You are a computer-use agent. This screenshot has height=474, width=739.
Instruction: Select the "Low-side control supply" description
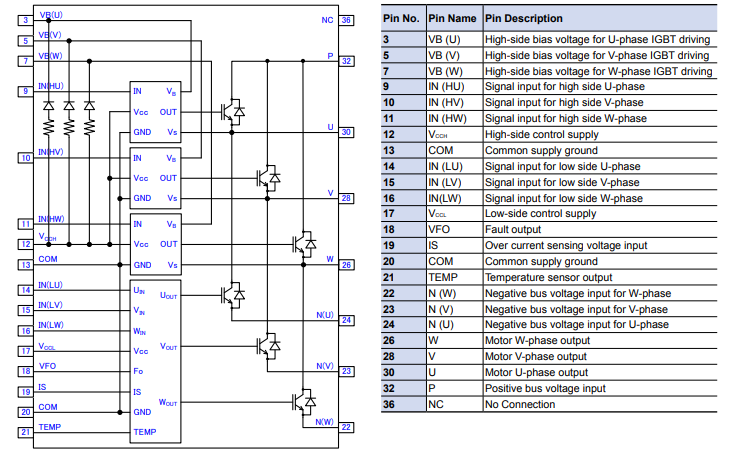541,214
